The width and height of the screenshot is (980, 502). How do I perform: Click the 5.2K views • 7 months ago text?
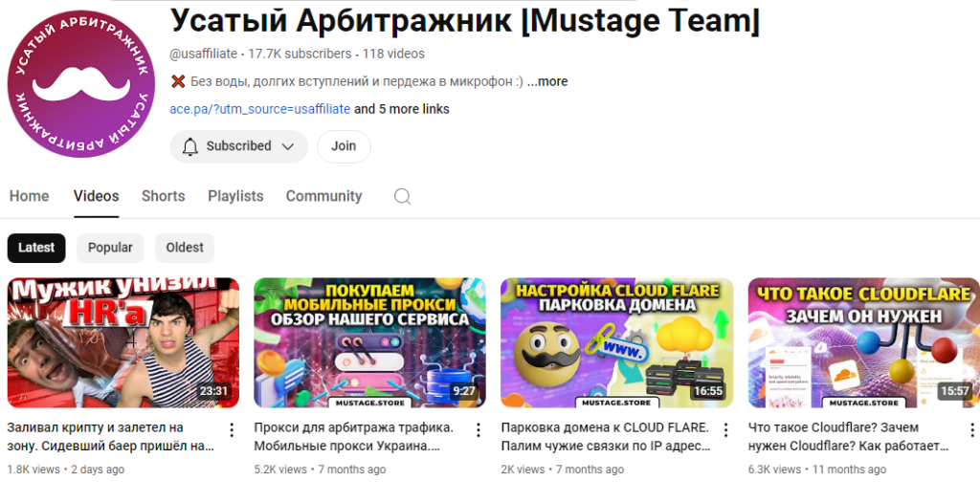[x=320, y=469]
